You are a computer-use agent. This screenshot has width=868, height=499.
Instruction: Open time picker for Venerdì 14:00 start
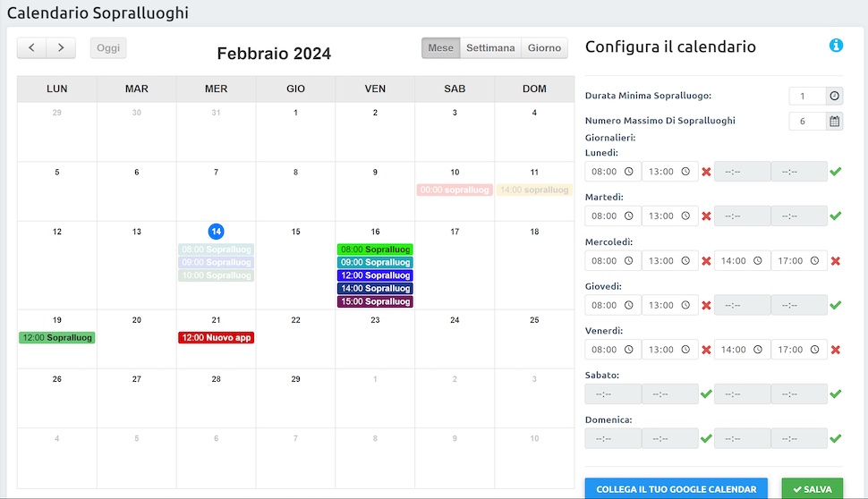pyautogui.click(x=758, y=350)
